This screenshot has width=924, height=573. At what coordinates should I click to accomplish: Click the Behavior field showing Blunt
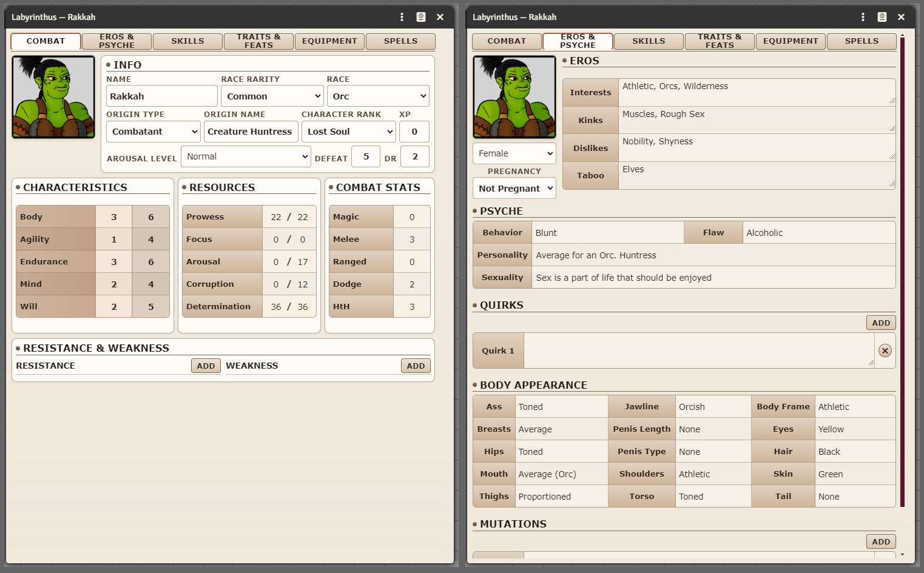(x=608, y=233)
